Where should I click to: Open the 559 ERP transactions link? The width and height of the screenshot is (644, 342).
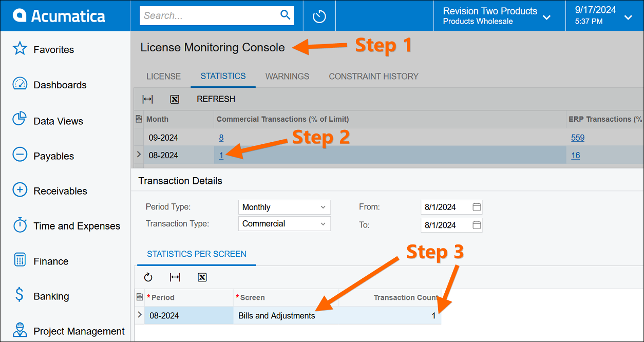tap(578, 138)
